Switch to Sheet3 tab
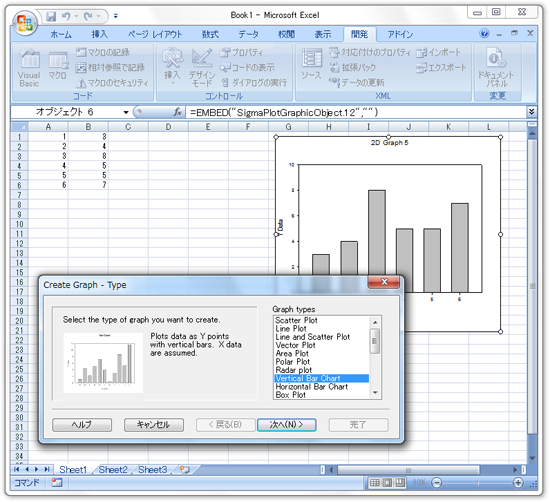The width and height of the screenshot is (550, 502). coord(153,470)
